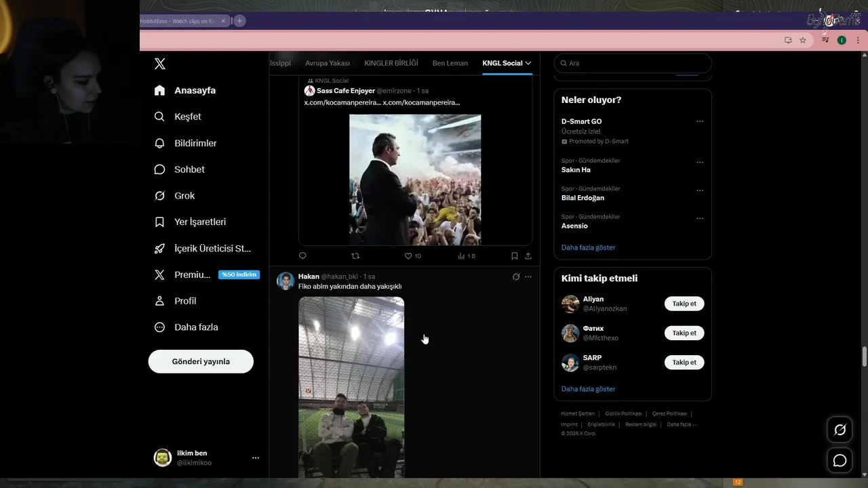Click browser profile avatar icon
The height and width of the screenshot is (488, 868).
[842, 40]
